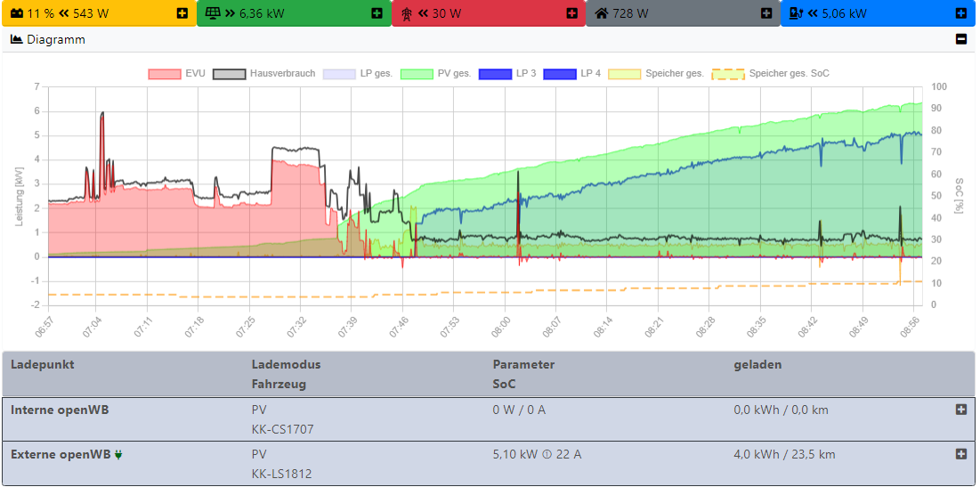Expand the Interne openWB row details
Screen dimensions: 980x487
pyautogui.click(x=960, y=410)
